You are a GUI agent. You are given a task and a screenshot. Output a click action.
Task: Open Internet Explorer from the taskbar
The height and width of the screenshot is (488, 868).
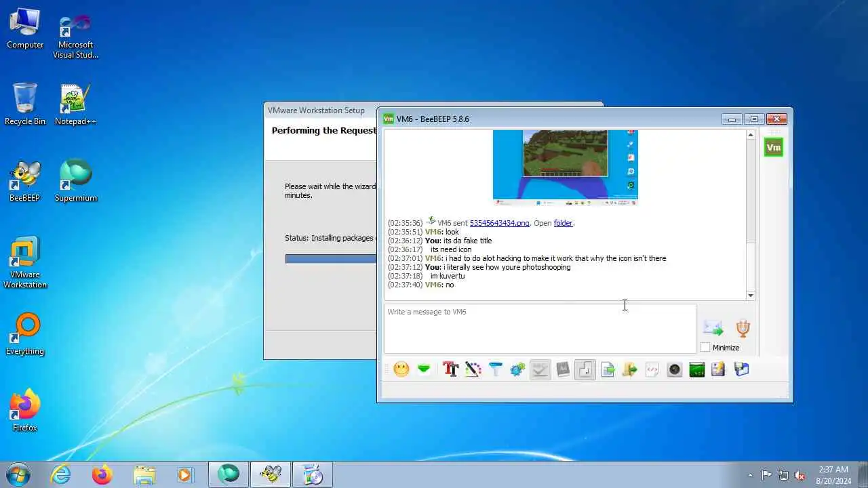point(61,475)
